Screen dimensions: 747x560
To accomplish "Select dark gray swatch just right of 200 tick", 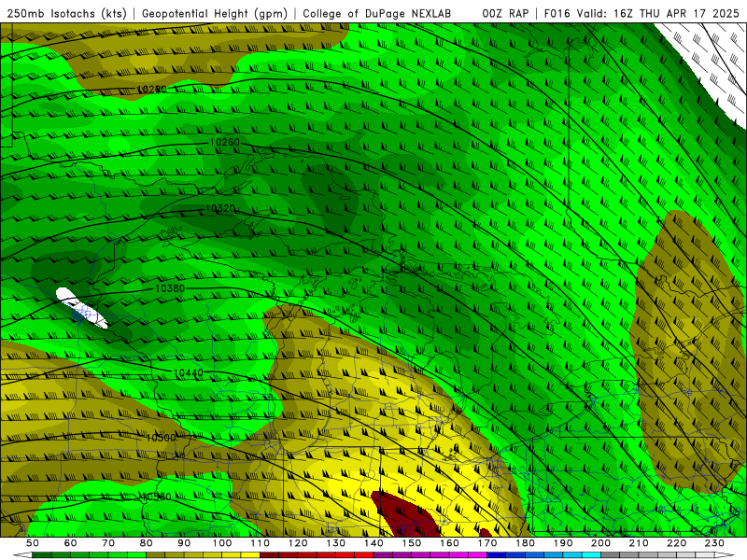I will pyautogui.click(x=611, y=555).
